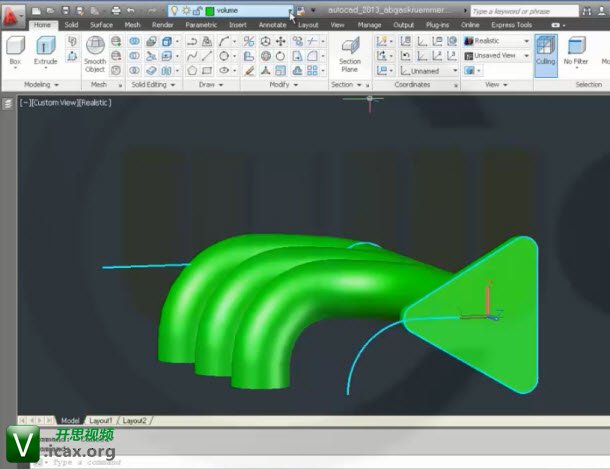Open the volume layer dropdown list
Screen dimensions: 610x469
(x=291, y=10)
